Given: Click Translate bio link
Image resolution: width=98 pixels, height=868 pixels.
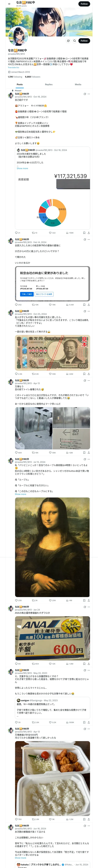Looking at the screenshot, I should pyautogui.click(x=14, y=67).
